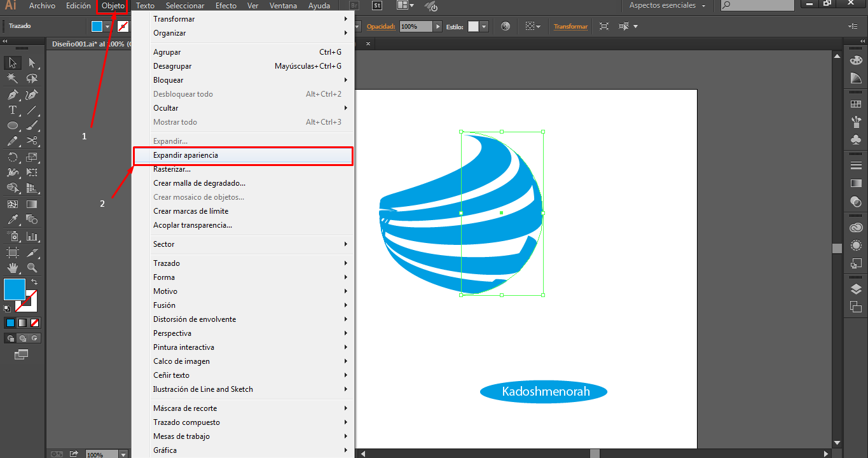
Task: Click the Transformar link in control bar
Action: click(570, 27)
